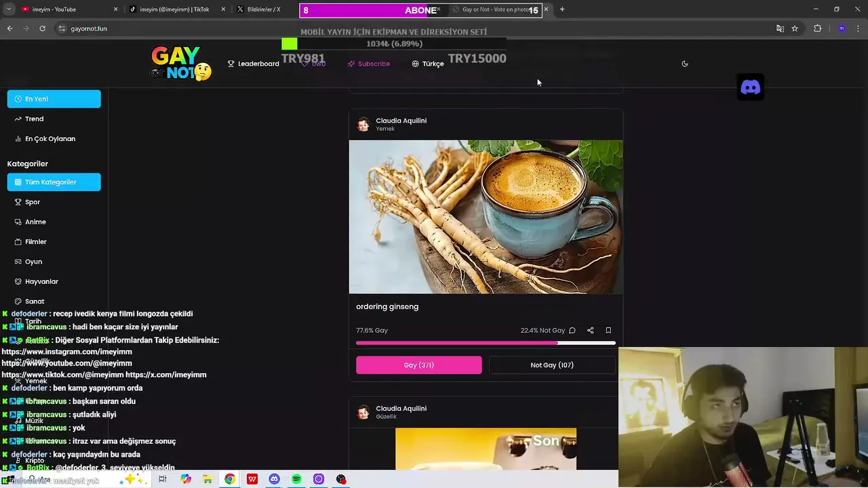
Task: Click the translate page icon
Action: (780, 28)
